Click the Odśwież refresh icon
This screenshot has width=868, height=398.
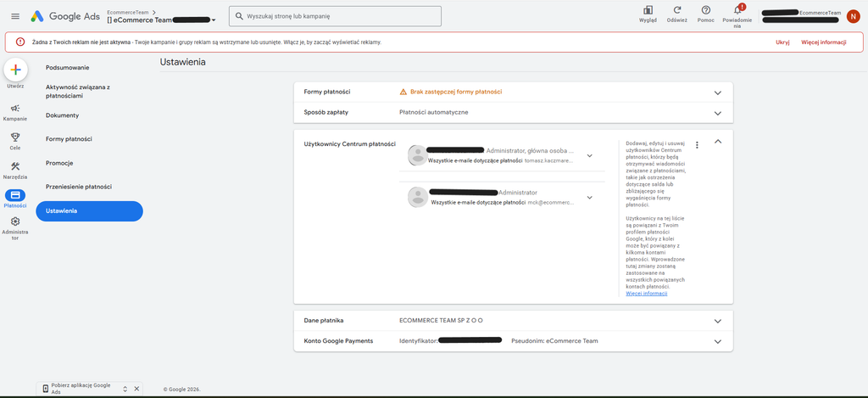tap(677, 10)
